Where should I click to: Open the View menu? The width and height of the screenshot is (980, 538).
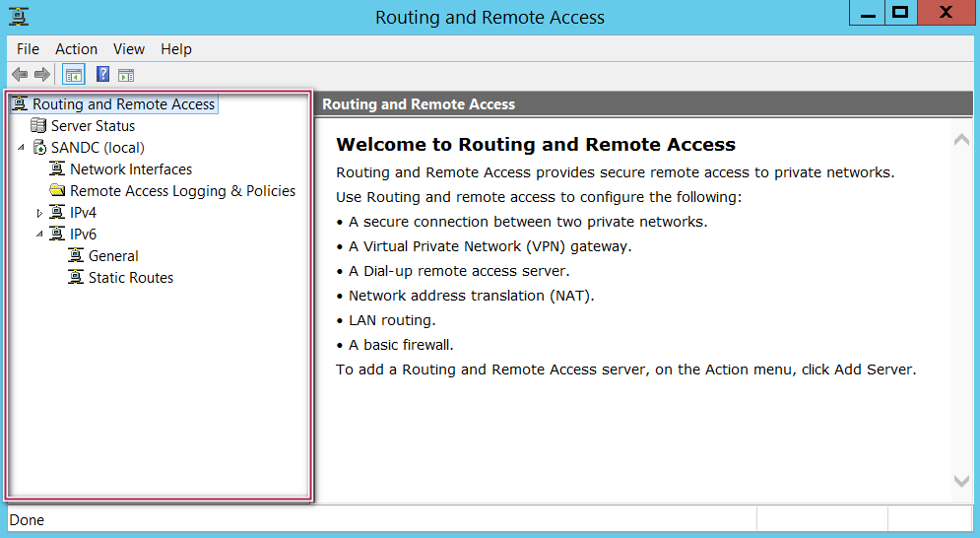pyautogui.click(x=129, y=49)
